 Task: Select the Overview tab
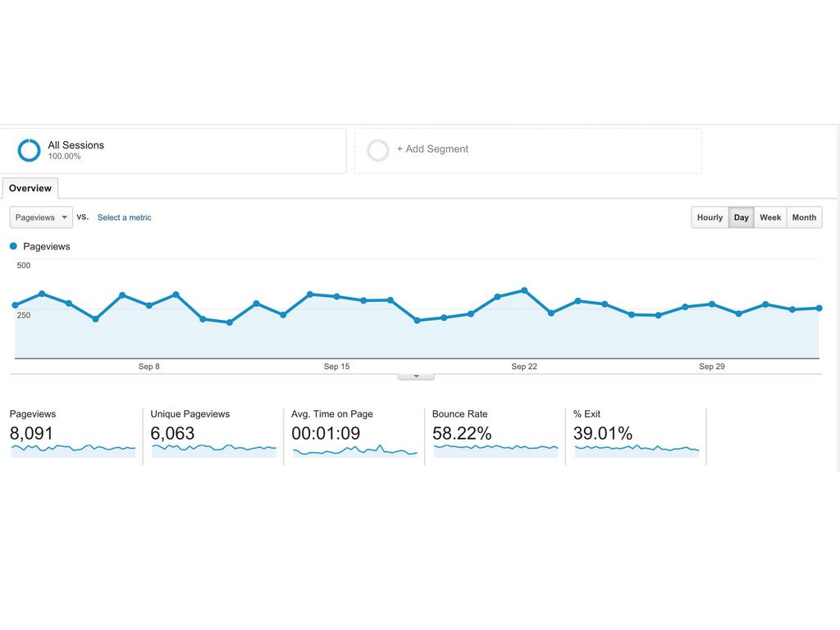point(30,188)
